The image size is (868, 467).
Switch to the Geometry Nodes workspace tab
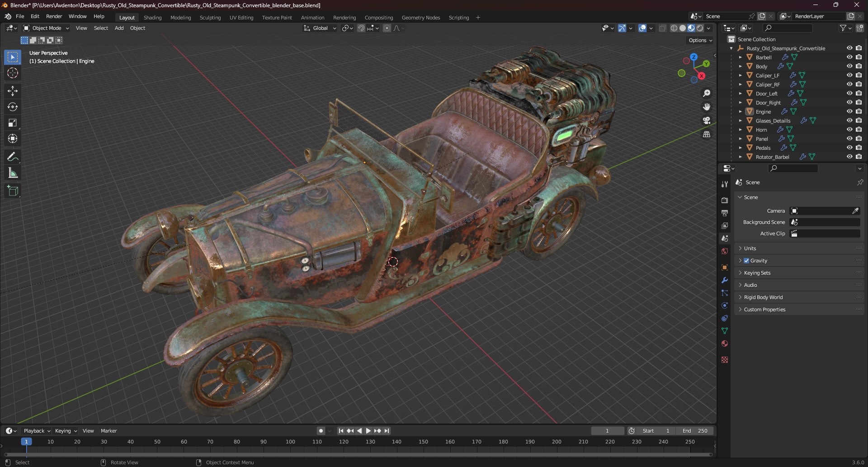[x=420, y=18]
